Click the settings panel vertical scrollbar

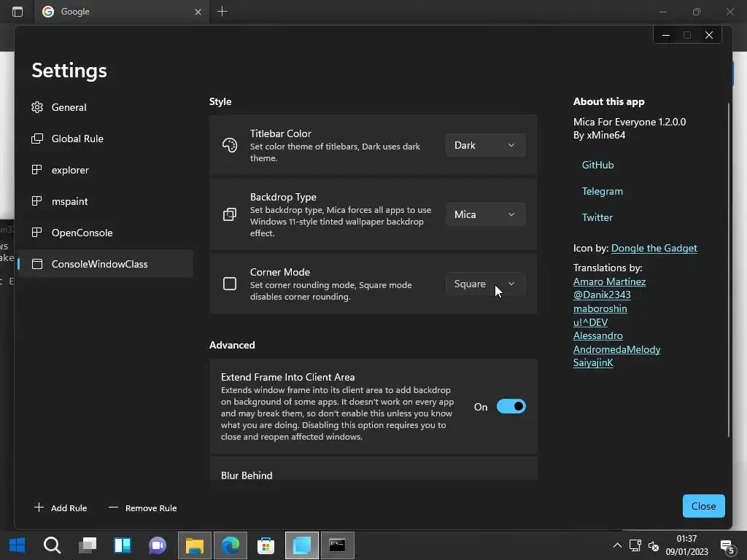729,269
